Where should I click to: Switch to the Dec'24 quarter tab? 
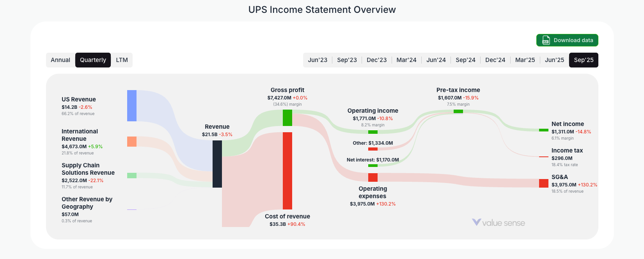click(495, 60)
